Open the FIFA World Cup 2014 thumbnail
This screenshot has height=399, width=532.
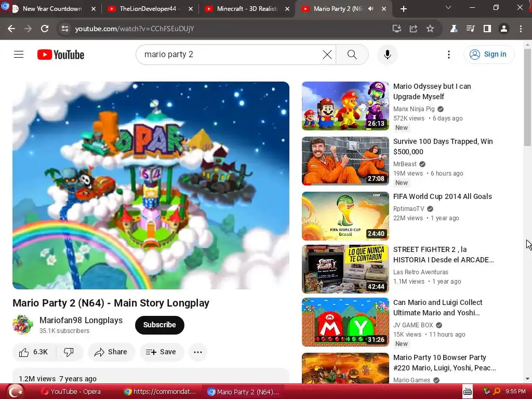(345, 216)
